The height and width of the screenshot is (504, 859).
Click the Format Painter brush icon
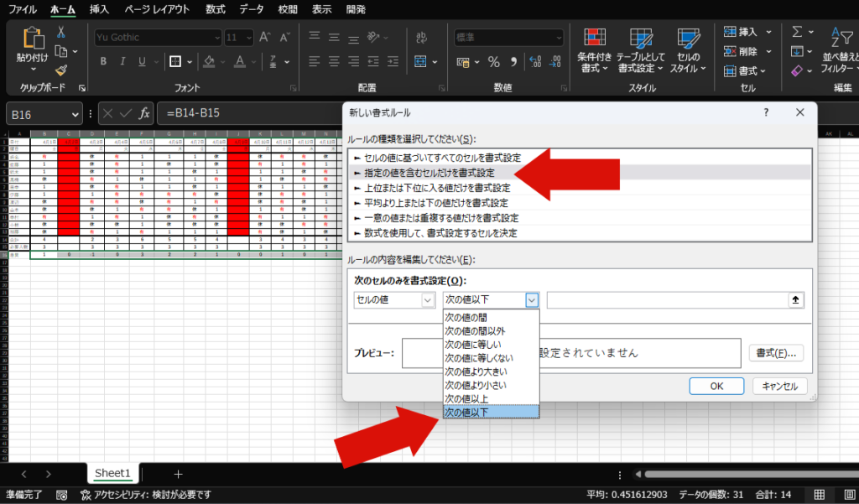(61, 70)
